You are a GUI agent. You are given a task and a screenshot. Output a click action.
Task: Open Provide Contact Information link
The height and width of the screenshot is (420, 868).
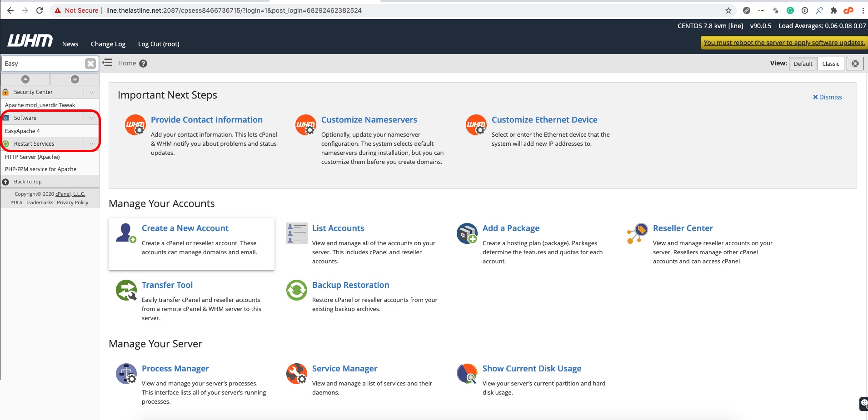(207, 120)
